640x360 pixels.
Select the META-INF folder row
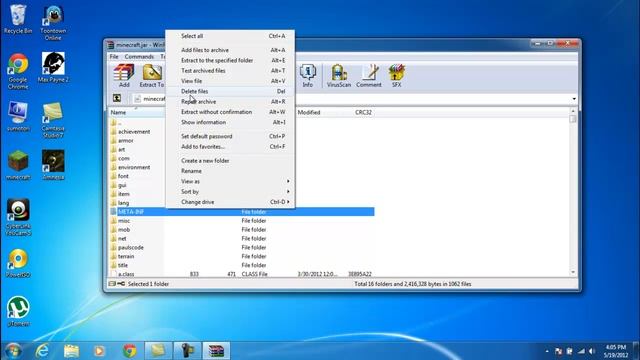(x=242, y=212)
